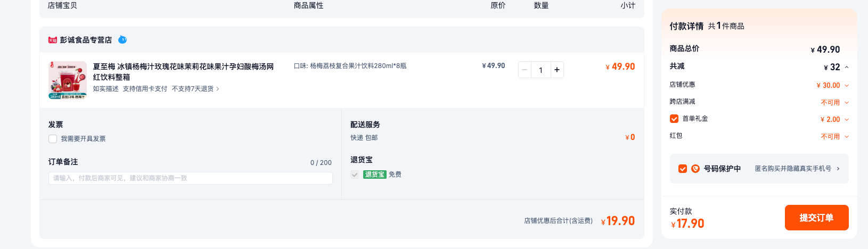Screen dimensions: 868x249
Task: Expand the 红包 unavailable dropdown
Action: tap(847, 137)
